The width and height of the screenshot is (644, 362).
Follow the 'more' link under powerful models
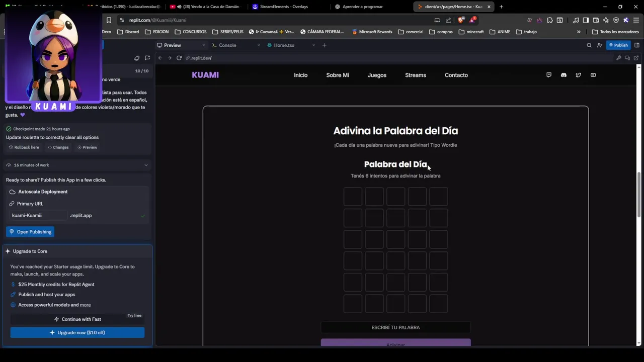(85, 305)
